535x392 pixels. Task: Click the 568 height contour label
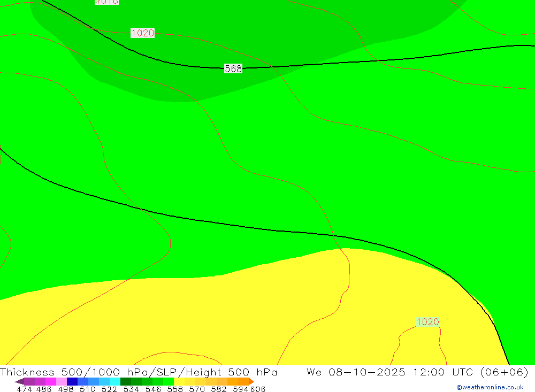[233, 68]
